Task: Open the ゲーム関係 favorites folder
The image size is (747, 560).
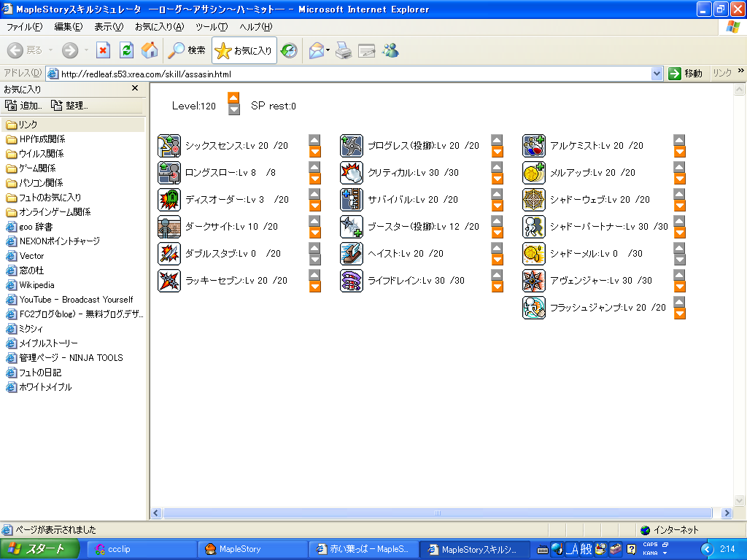Action: 31,168
